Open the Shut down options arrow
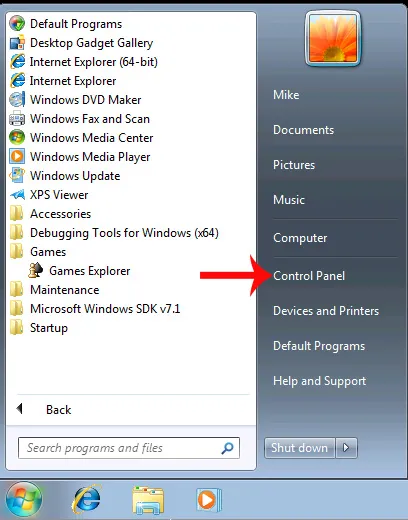 346,448
